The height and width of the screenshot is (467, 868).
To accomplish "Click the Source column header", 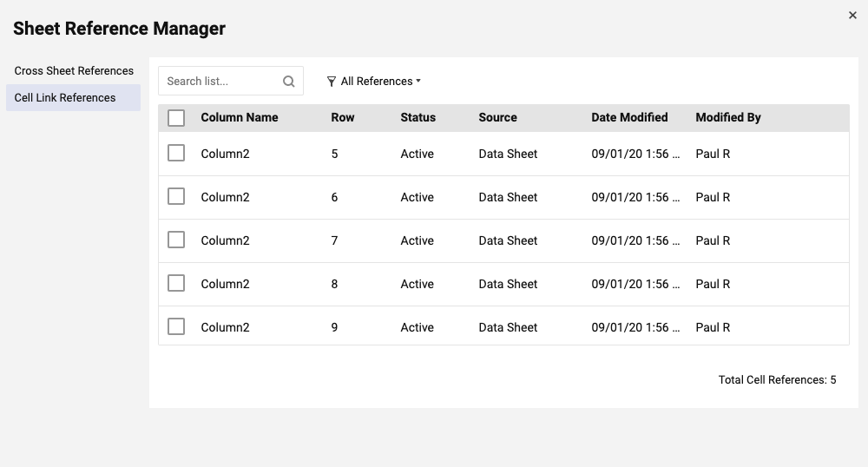I will [497, 118].
